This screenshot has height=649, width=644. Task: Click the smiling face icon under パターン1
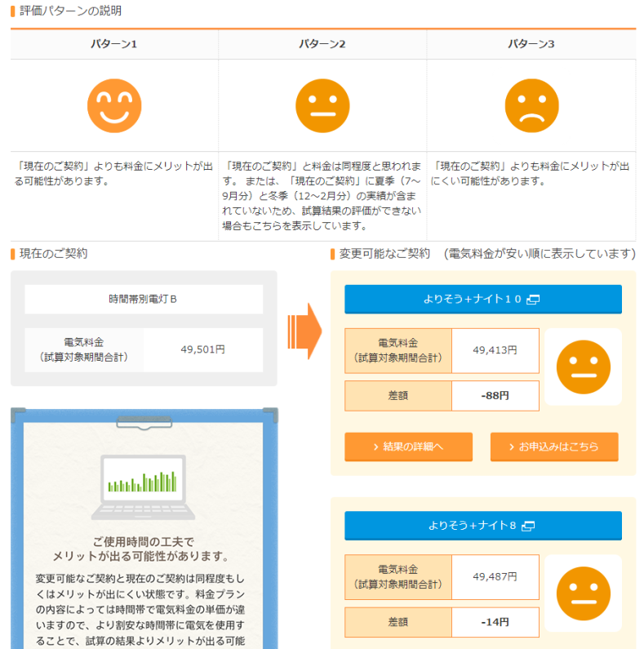(114, 106)
